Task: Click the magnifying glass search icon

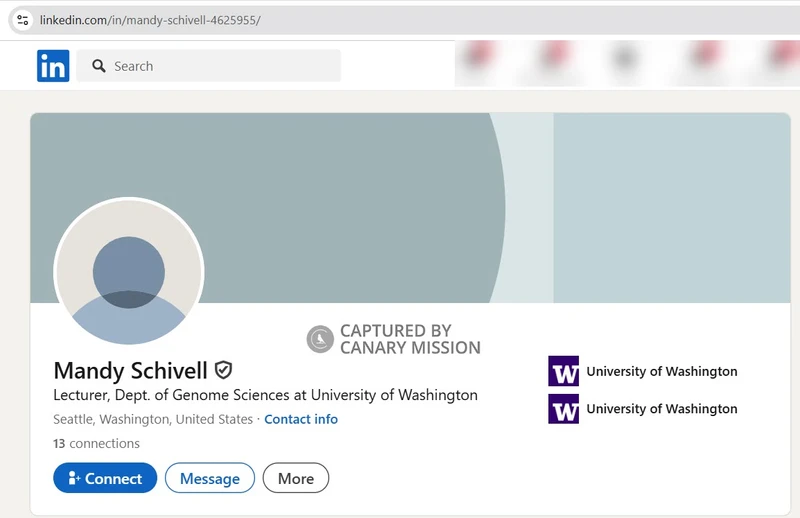Action: click(99, 66)
